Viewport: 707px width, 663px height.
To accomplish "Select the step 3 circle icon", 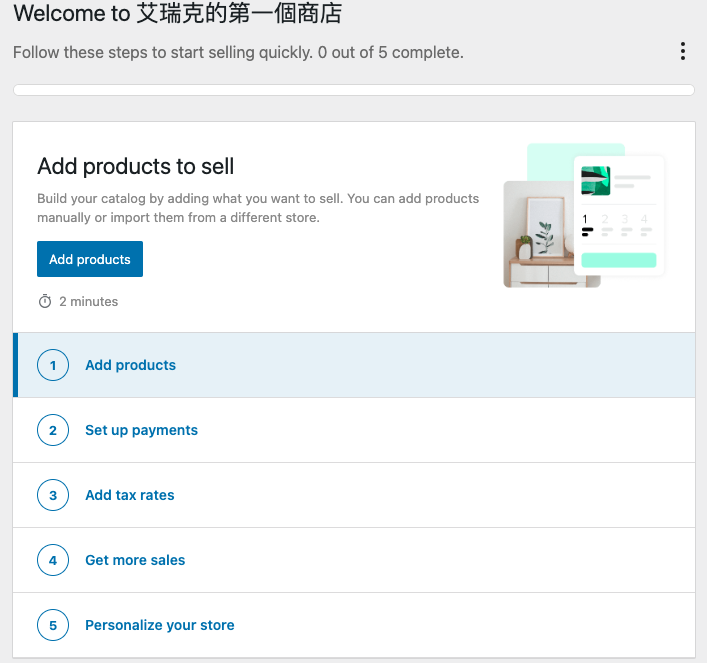I will point(53,495).
